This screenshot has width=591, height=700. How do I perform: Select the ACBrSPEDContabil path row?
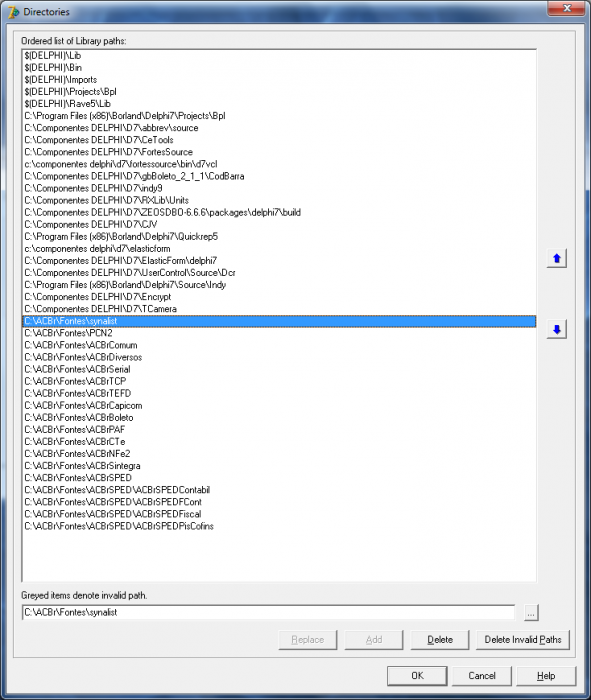279,490
